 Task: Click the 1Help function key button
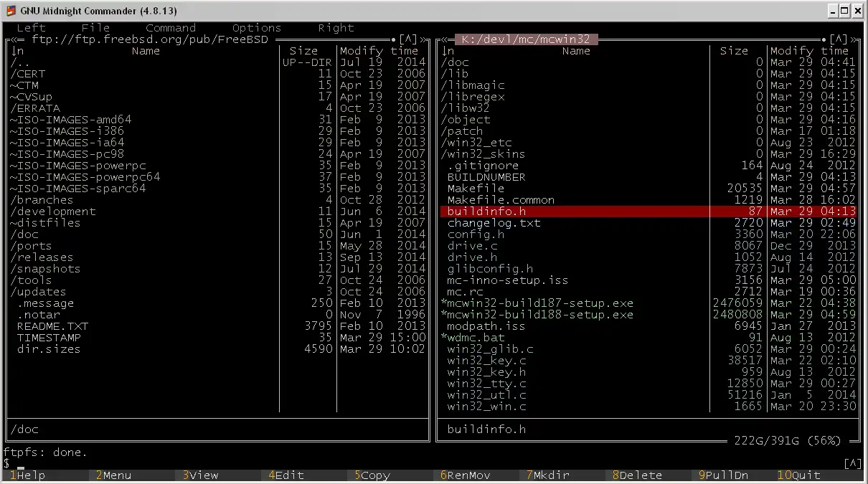click(x=27, y=475)
